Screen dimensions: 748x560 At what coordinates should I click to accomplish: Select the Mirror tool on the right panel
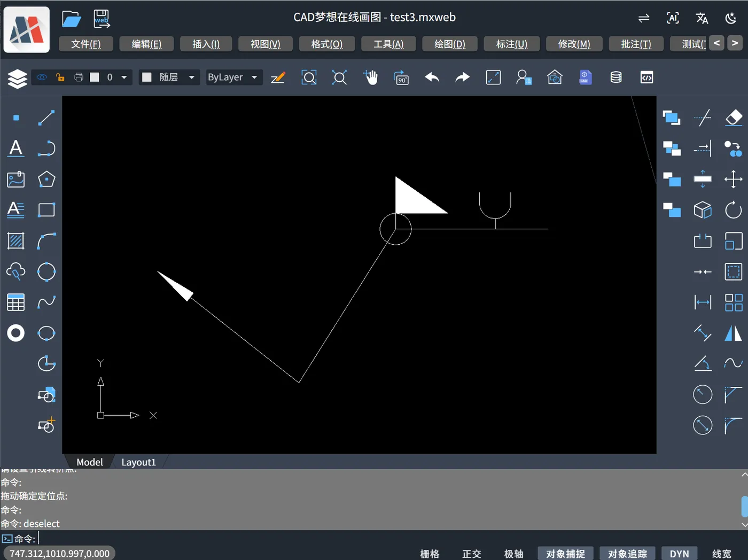point(733,333)
